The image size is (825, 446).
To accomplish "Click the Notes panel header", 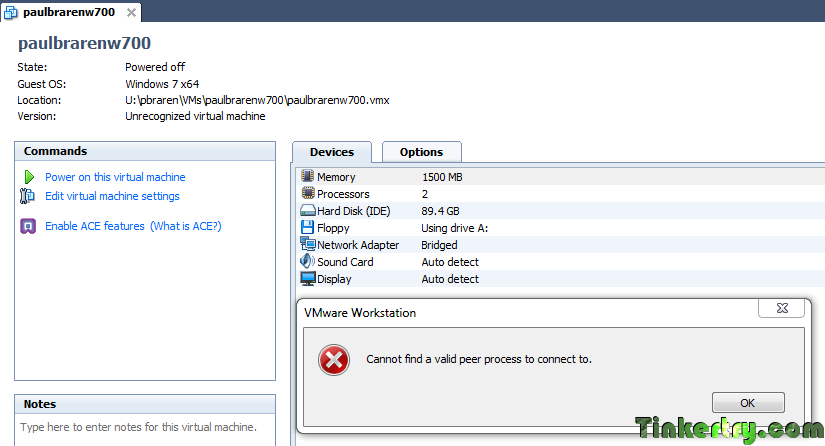I will point(145,404).
